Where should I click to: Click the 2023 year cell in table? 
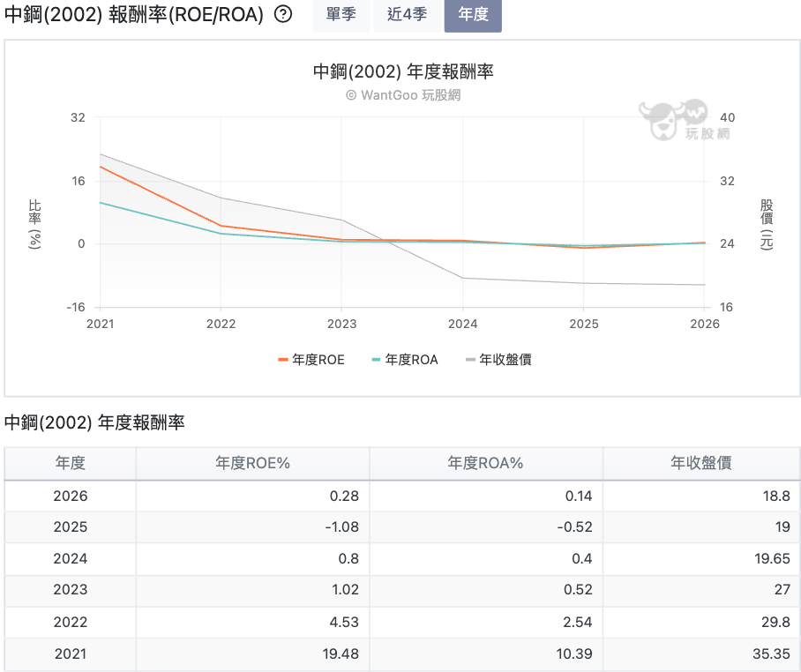point(71,590)
